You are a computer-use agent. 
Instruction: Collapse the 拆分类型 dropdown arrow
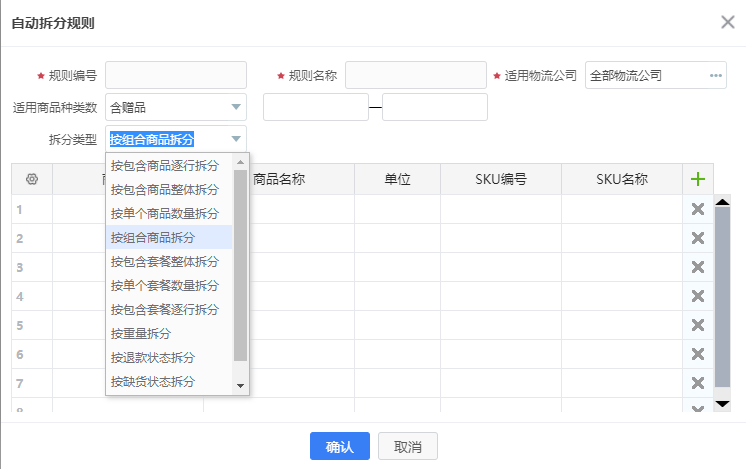click(236, 139)
